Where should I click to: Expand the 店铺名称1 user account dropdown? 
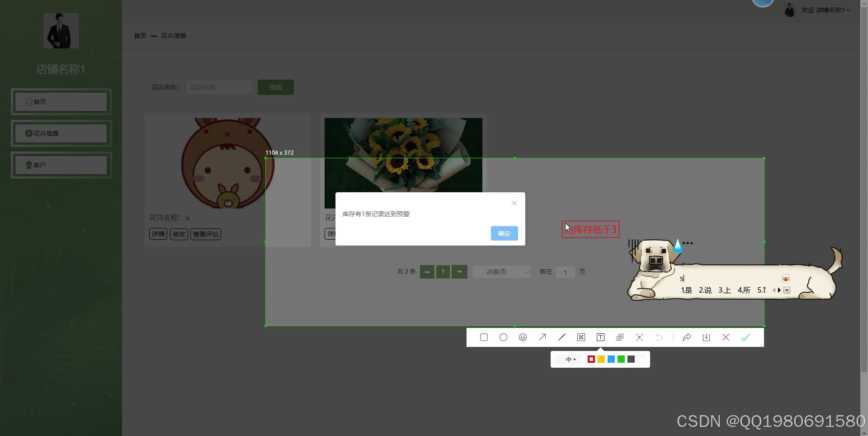(825, 9)
